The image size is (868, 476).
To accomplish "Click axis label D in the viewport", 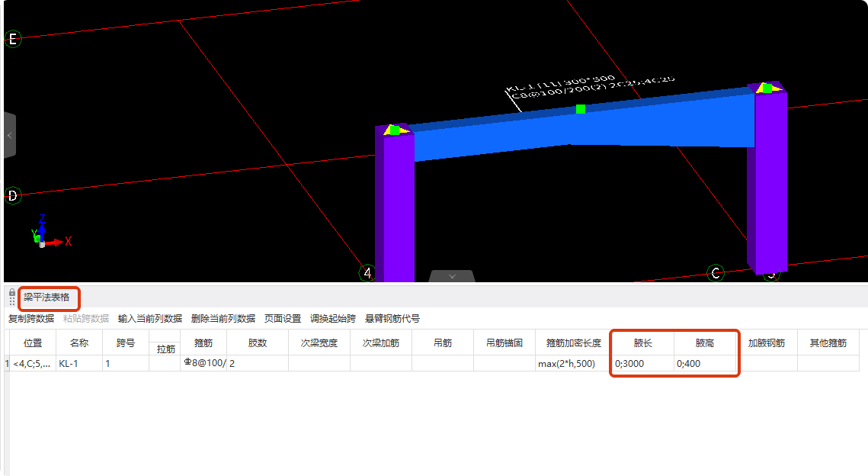I will tap(13, 195).
